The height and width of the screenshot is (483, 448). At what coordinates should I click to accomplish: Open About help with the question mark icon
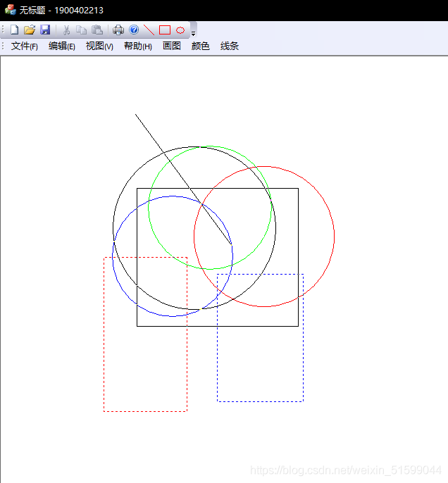pos(134,30)
